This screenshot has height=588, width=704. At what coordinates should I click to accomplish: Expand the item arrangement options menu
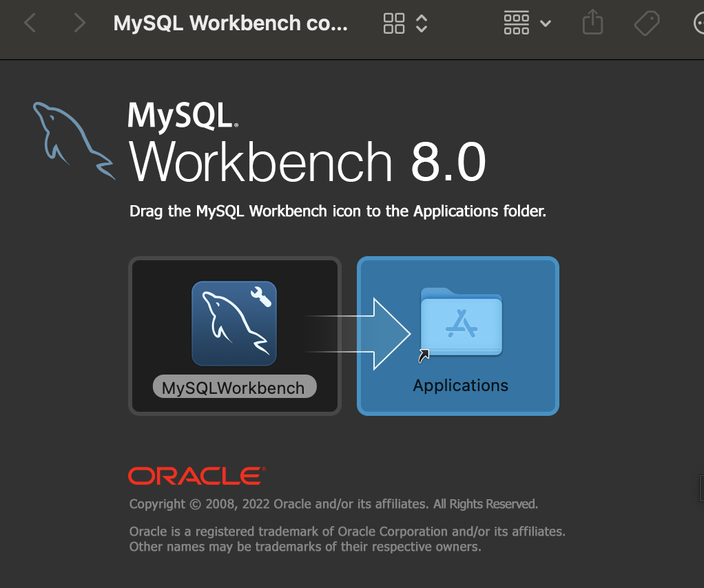(x=516, y=23)
